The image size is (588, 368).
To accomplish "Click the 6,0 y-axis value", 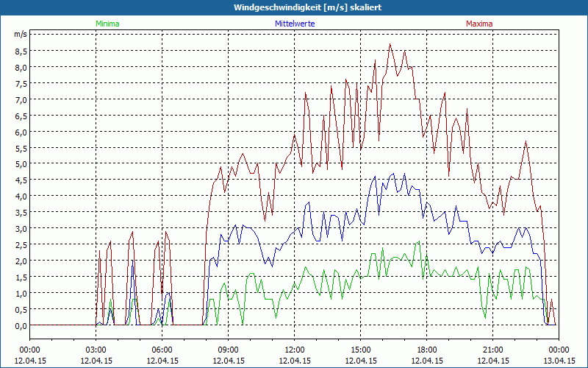I will 21,132.
